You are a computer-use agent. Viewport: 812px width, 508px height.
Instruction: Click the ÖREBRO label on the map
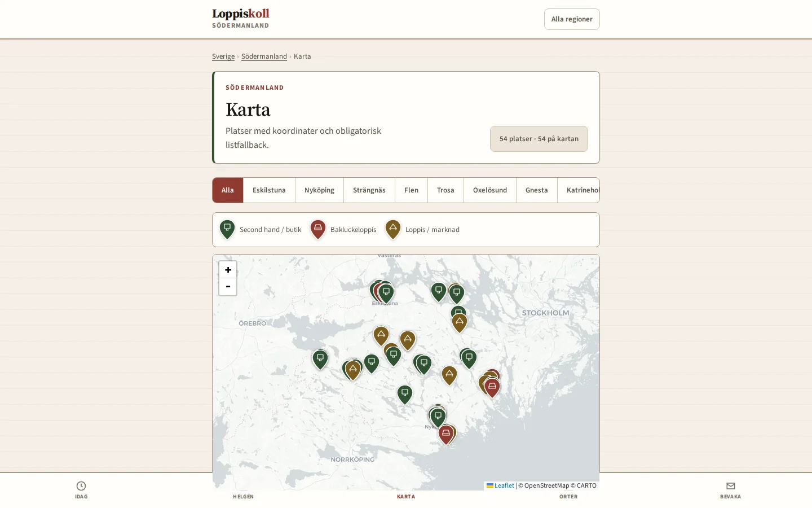pos(252,323)
